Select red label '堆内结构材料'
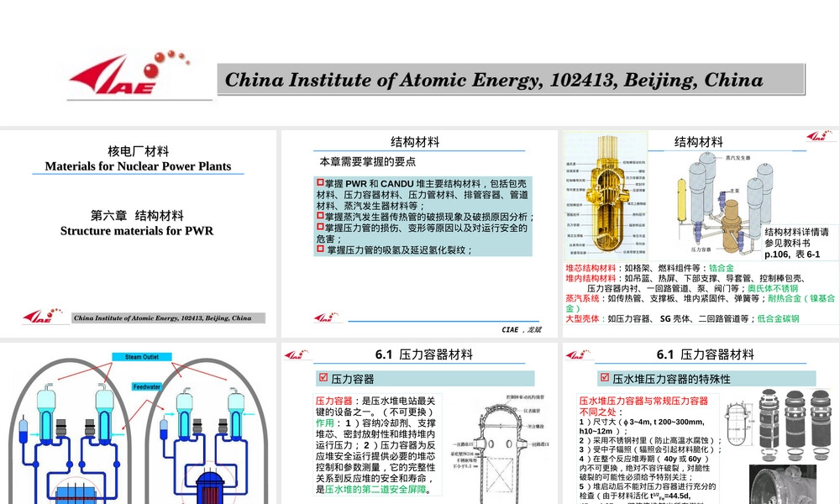The width and height of the screenshot is (840, 504). click(591, 278)
